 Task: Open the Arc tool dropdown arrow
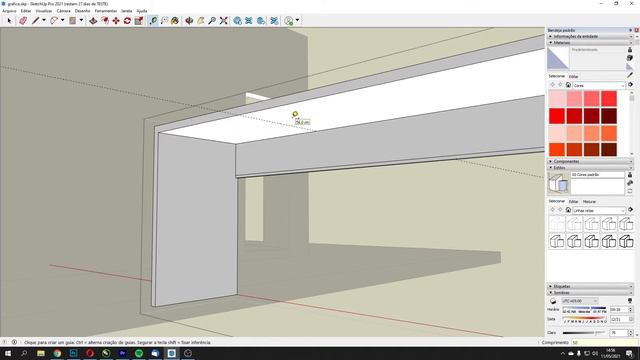(x=62, y=20)
